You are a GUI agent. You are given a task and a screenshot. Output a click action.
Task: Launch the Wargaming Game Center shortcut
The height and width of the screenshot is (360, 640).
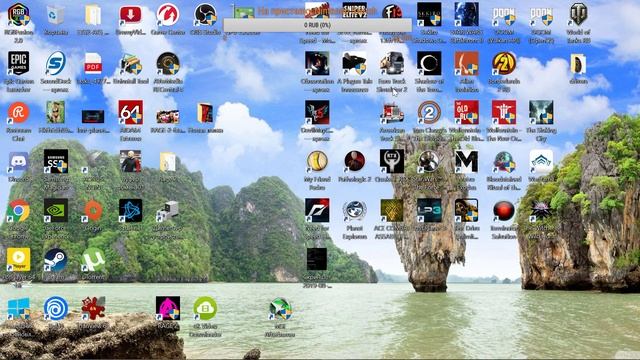pyautogui.click(x=168, y=15)
